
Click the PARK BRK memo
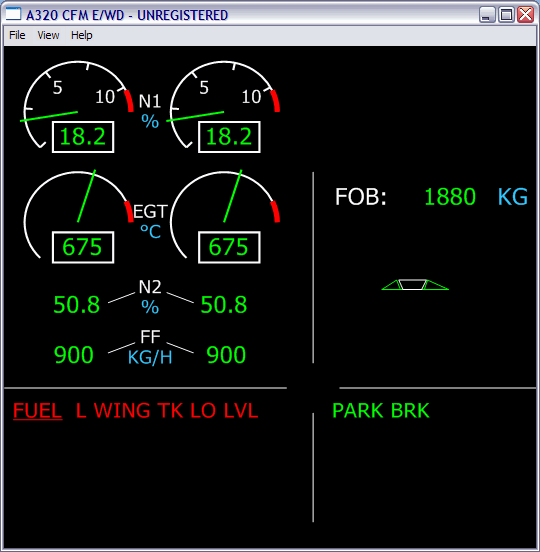tap(381, 410)
